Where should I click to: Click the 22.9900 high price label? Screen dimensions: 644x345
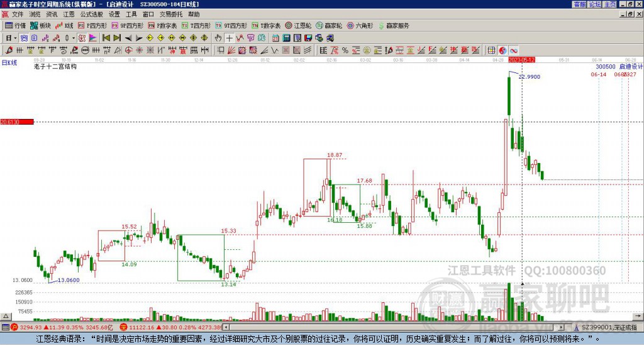[530, 77]
